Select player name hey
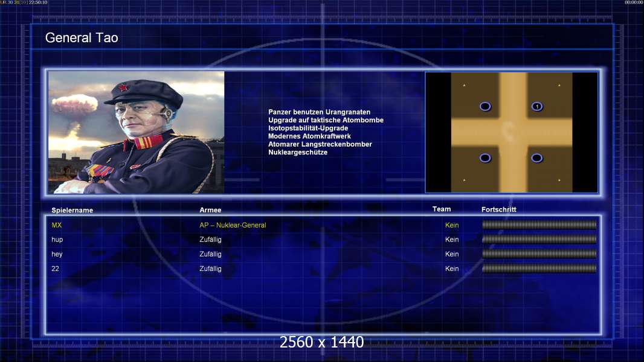The width and height of the screenshot is (644, 362). (x=57, y=254)
